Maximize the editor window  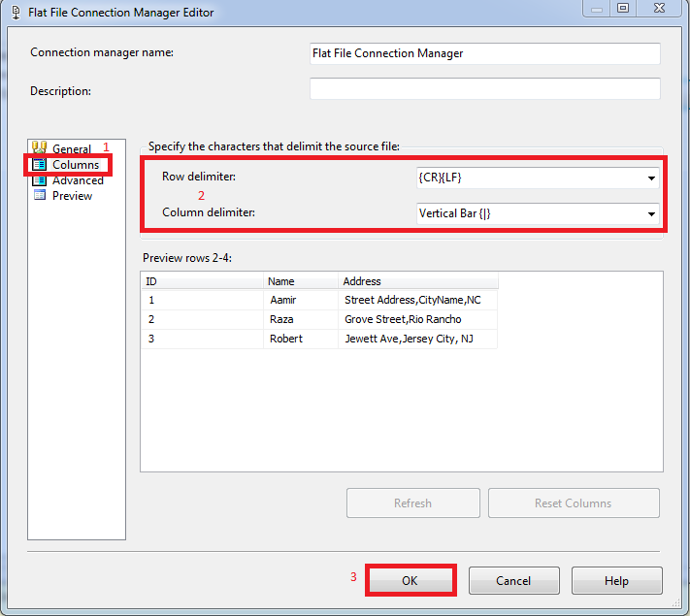[x=623, y=8]
